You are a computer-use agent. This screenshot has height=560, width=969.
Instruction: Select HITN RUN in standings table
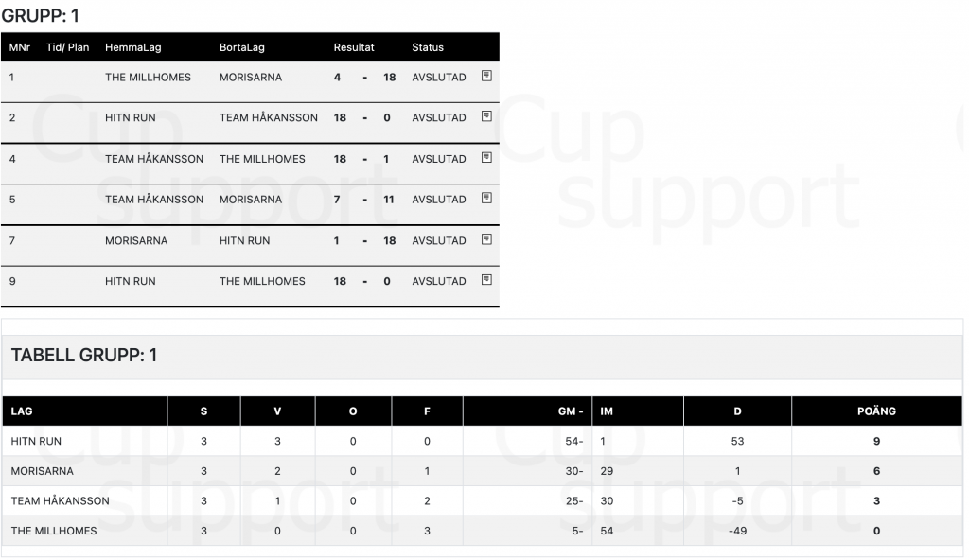coord(36,442)
